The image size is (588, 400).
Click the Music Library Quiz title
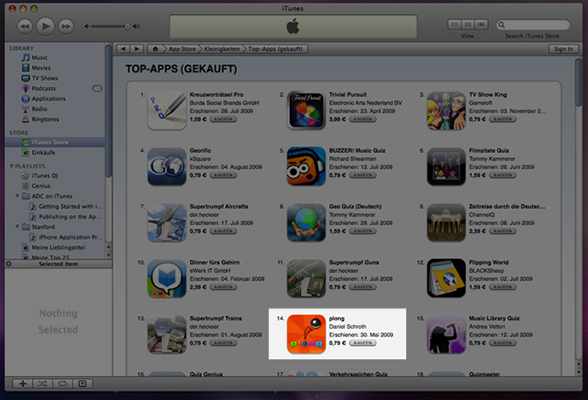point(494,318)
